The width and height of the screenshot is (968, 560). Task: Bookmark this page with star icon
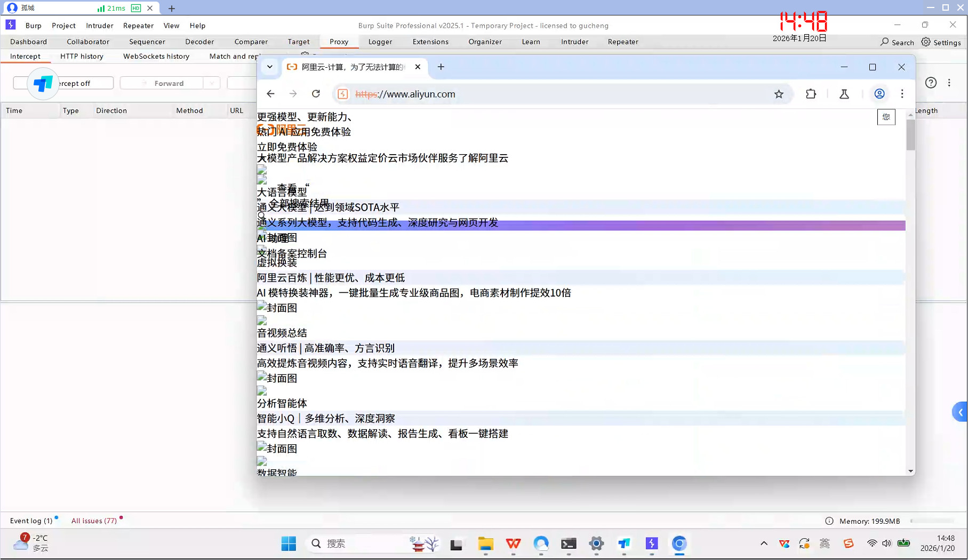coord(779,94)
